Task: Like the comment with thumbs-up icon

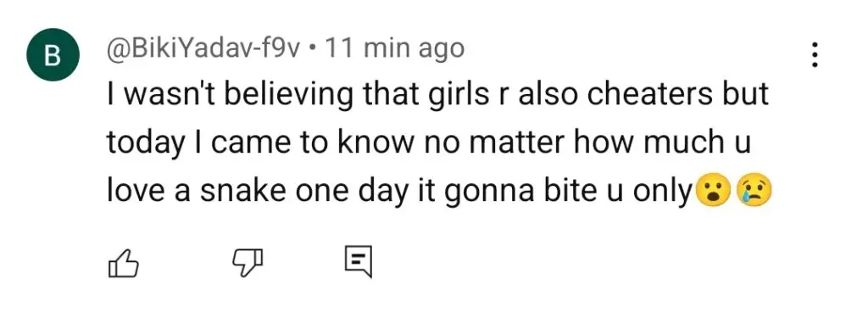Action: [121, 262]
